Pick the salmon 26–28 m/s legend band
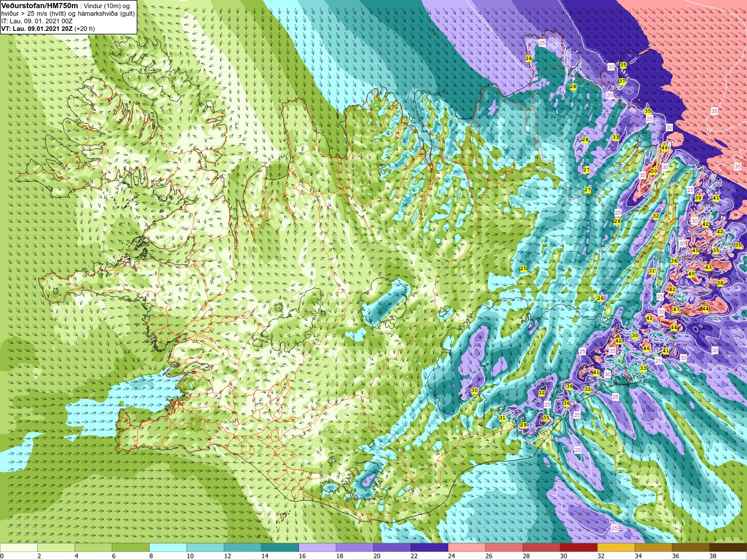Image resolution: width=747 pixels, height=560 pixels. click(x=504, y=548)
